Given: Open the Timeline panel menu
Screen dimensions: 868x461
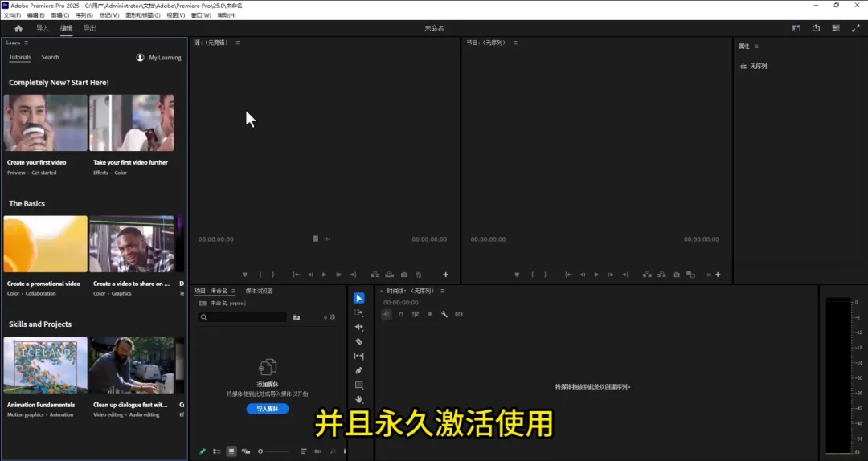Looking at the screenshot, I should [442, 291].
